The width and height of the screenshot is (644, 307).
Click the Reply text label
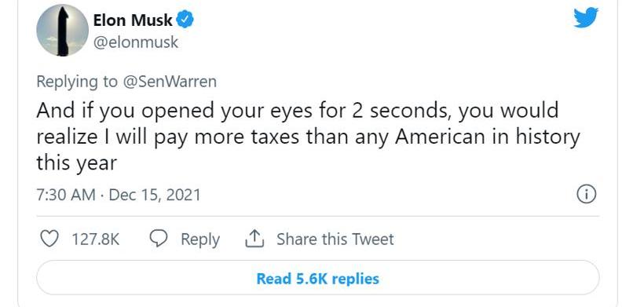pos(200,239)
